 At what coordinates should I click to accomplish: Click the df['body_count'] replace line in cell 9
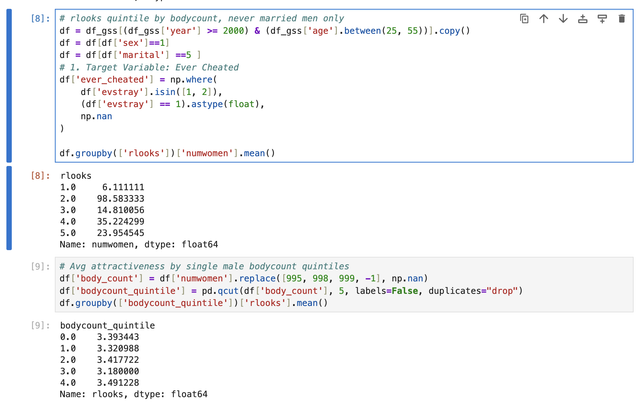(244, 278)
